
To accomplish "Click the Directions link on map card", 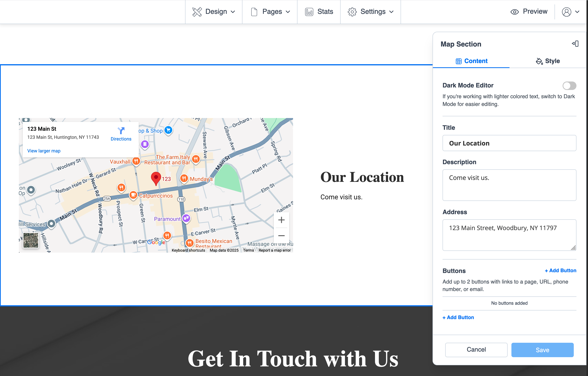I will [x=121, y=139].
